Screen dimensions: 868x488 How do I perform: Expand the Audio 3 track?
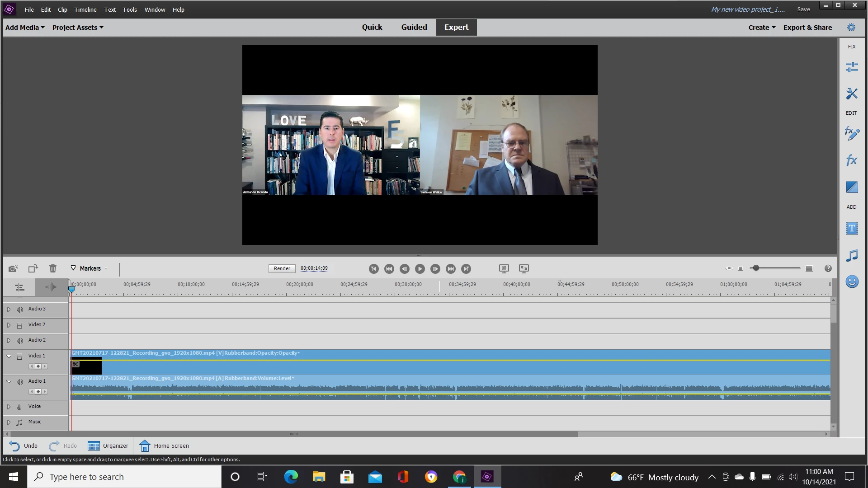tap(9, 310)
